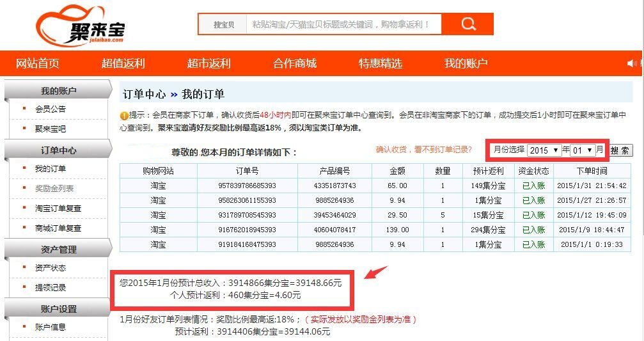Click the Julaibao logo
644x341 pixels.
pyautogui.click(x=81, y=26)
